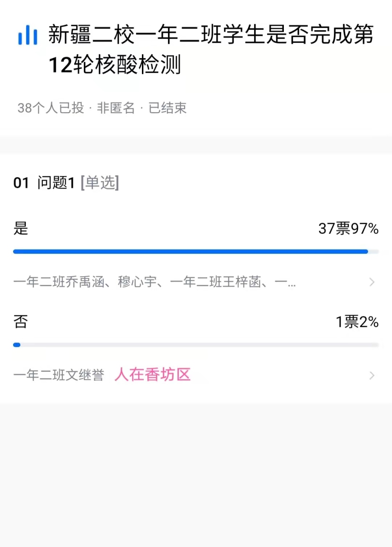This screenshot has height=547, width=392.
Task: Click the 非匿名 status label
Action: coord(116,108)
